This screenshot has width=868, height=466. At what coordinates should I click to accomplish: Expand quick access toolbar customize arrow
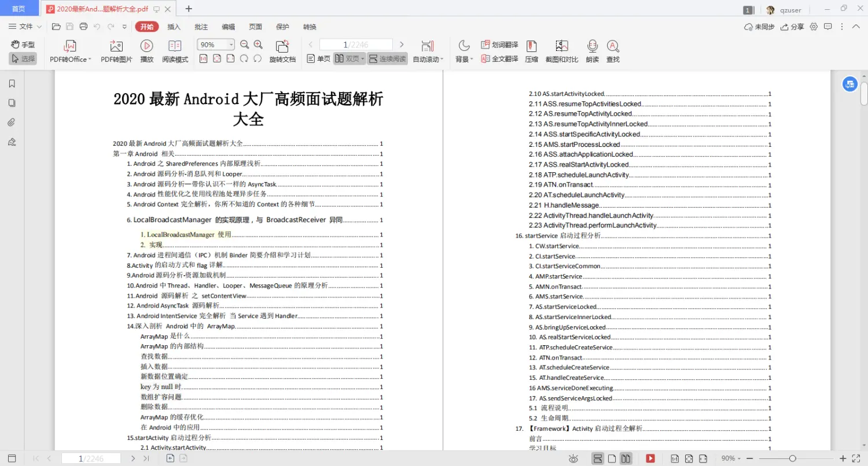124,27
